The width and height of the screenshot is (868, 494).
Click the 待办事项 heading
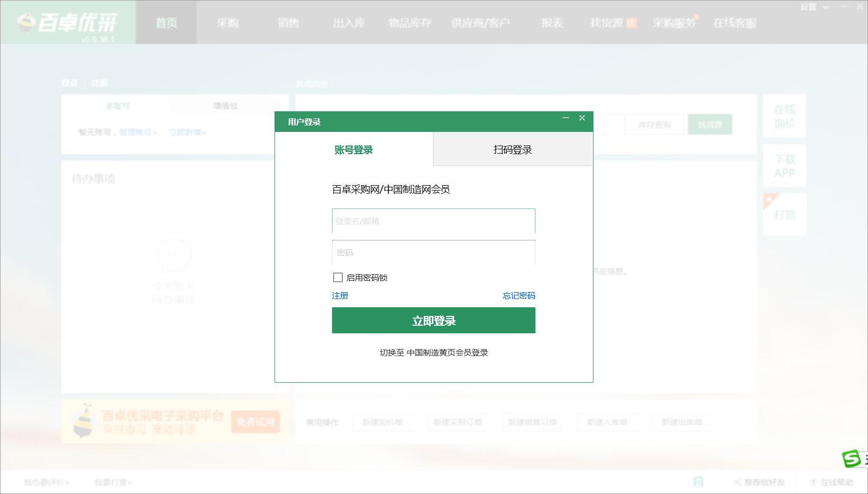tap(93, 179)
